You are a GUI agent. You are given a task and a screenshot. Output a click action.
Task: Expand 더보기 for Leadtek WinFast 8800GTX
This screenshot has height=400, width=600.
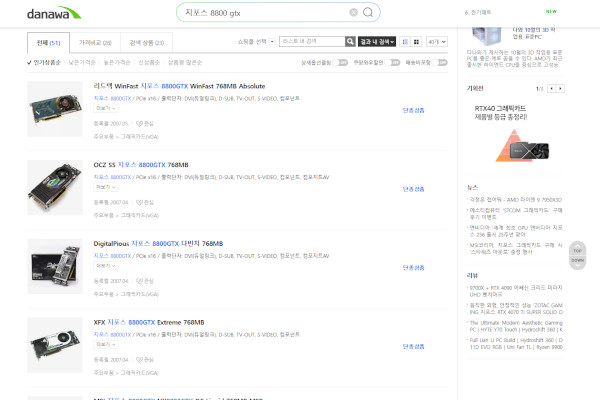[106, 108]
